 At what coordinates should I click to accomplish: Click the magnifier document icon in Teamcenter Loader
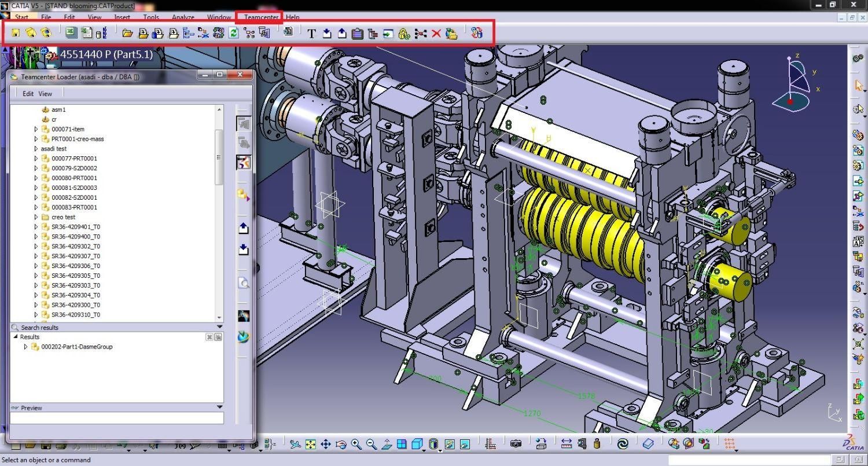(x=244, y=282)
